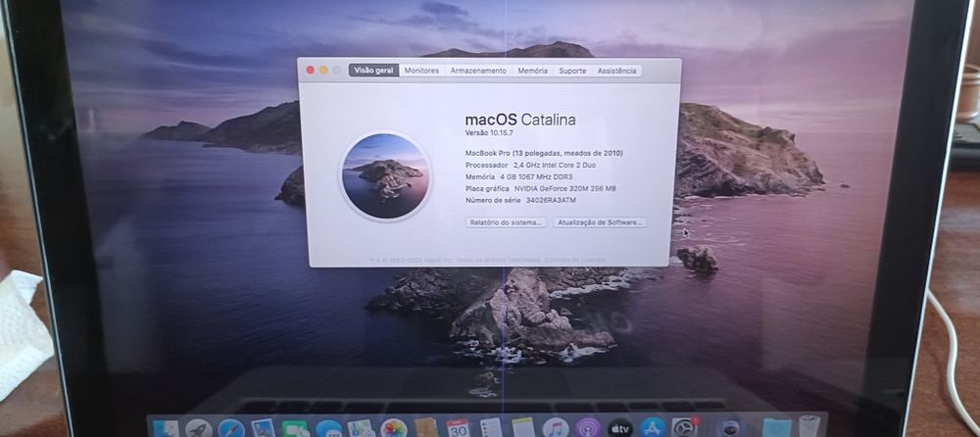The width and height of the screenshot is (980, 437).
Task: Click Versão 10.15.7 text
Action: [x=489, y=133]
